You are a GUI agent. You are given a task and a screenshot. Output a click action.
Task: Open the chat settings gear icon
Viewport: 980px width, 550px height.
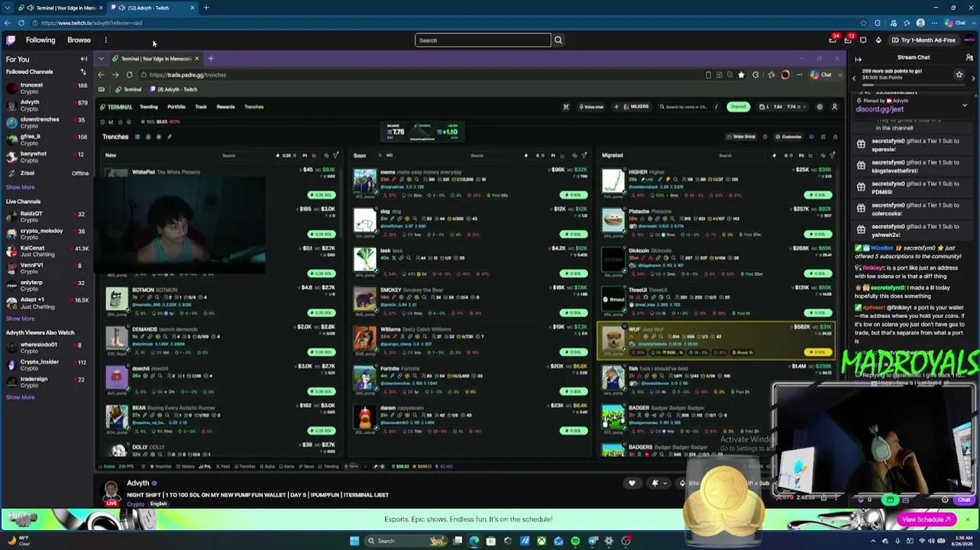pyautogui.click(x=945, y=500)
